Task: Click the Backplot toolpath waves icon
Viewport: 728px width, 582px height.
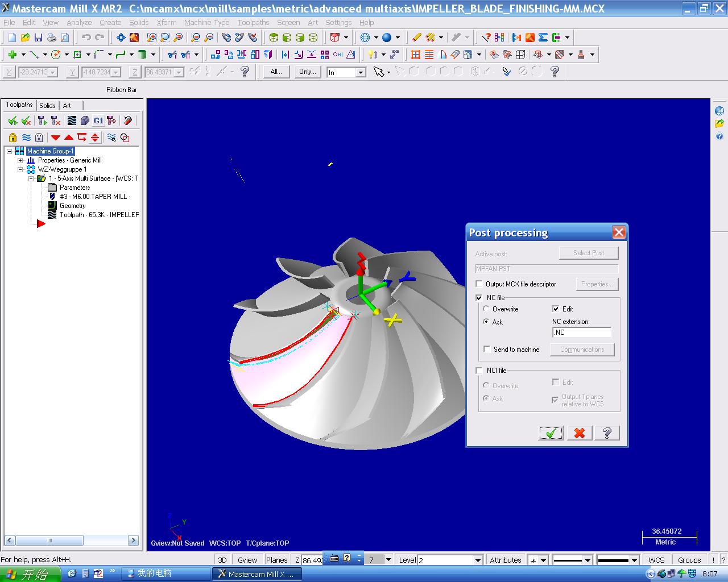Action: [x=72, y=120]
